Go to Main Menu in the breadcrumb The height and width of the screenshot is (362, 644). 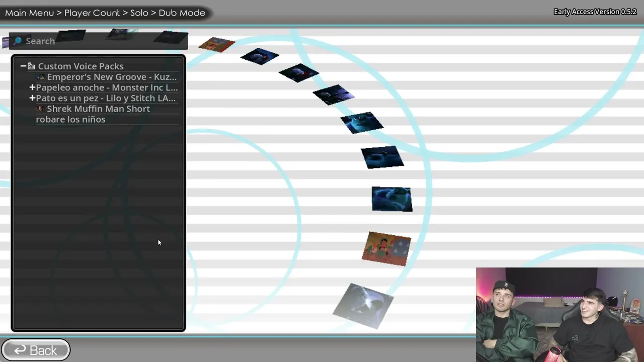(x=29, y=13)
